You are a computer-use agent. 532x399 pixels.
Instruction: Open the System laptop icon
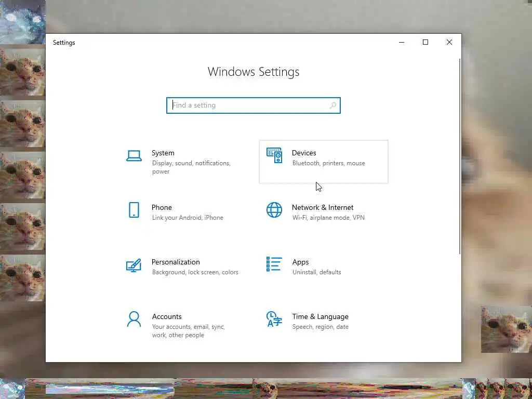(x=134, y=156)
